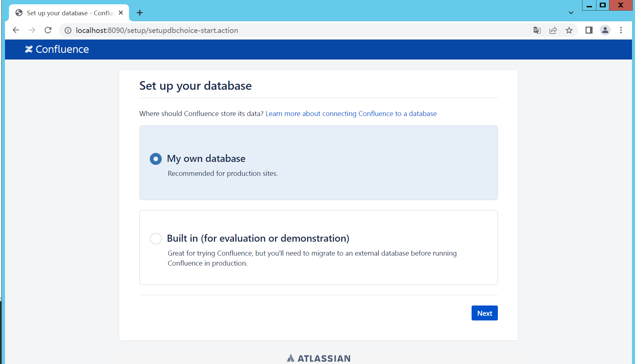Viewport: 635px width, 364px height.
Task: Click the address bar URL
Action: click(157, 31)
